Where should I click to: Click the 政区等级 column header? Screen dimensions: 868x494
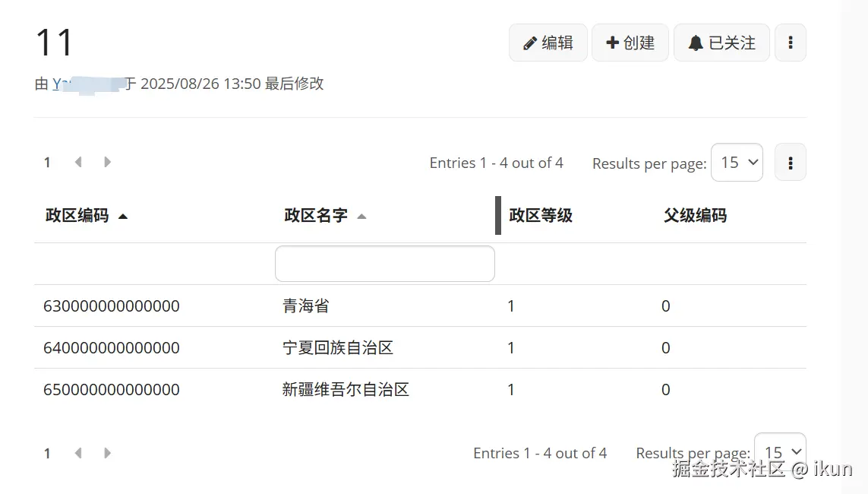click(540, 216)
